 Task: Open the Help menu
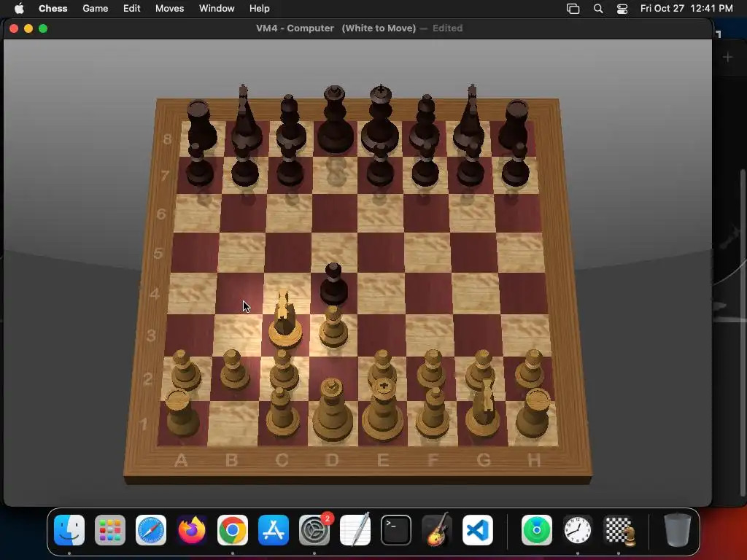(x=259, y=8)
